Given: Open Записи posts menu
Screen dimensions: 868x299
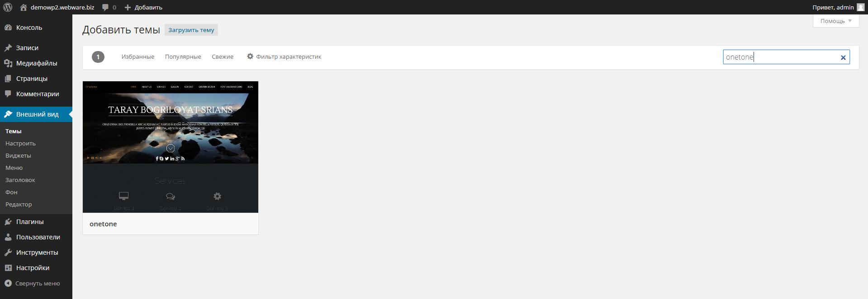Looking at the screenshot, I should click(x=27, y=48).
